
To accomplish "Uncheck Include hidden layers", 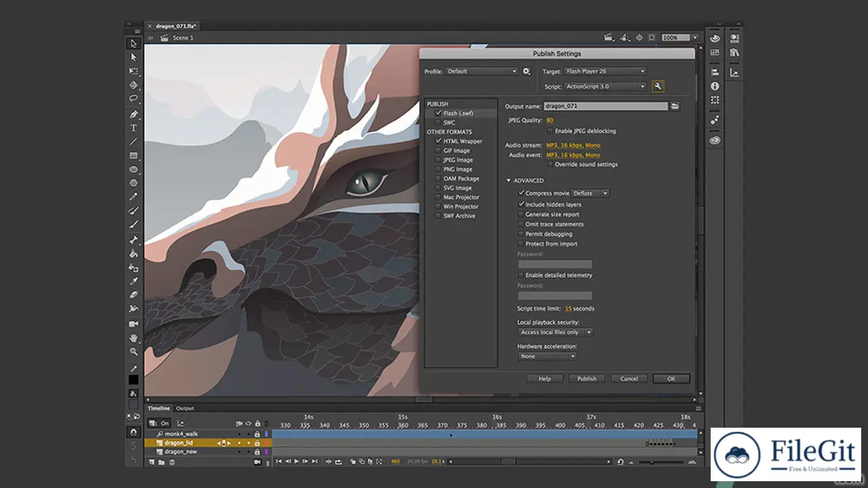I will tap(521, 204).
